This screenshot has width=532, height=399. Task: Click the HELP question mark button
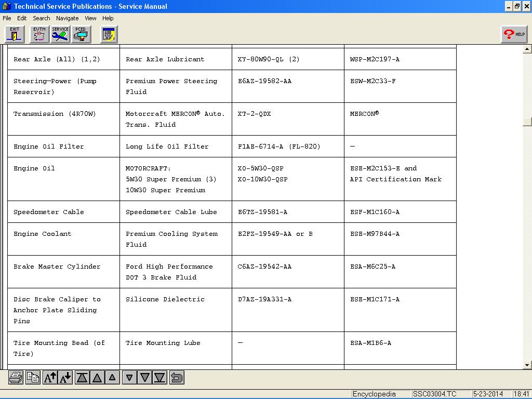514,34
